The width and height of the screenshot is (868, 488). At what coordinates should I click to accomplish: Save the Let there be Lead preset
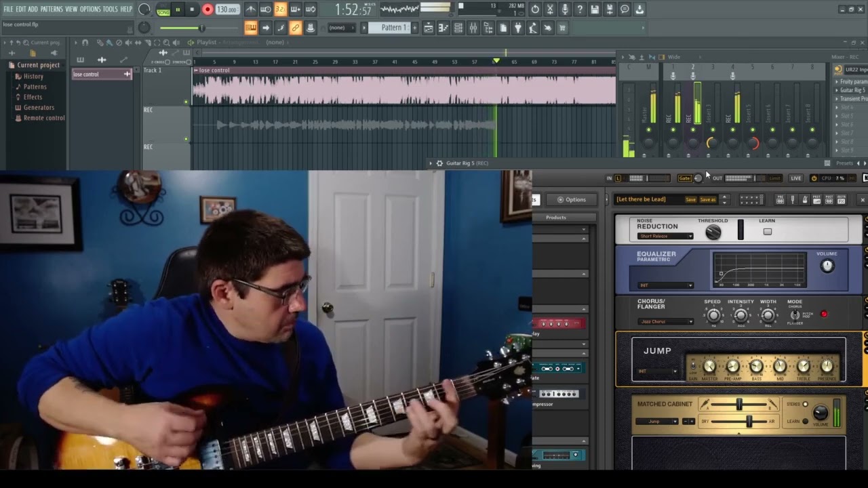[x=690, y=200]
